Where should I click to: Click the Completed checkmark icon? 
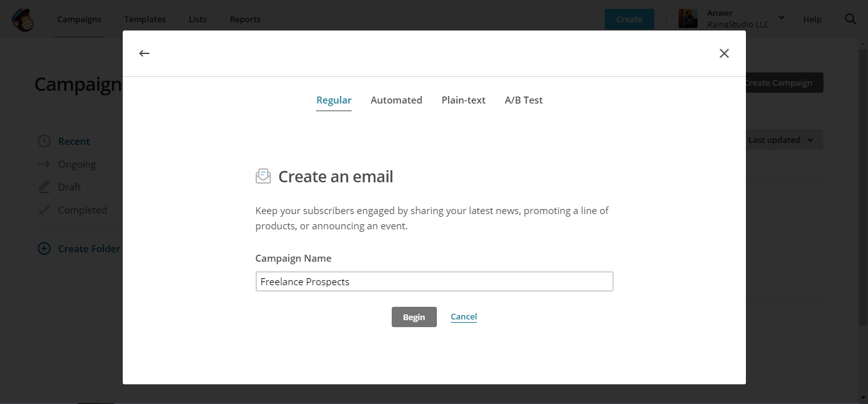44,210
